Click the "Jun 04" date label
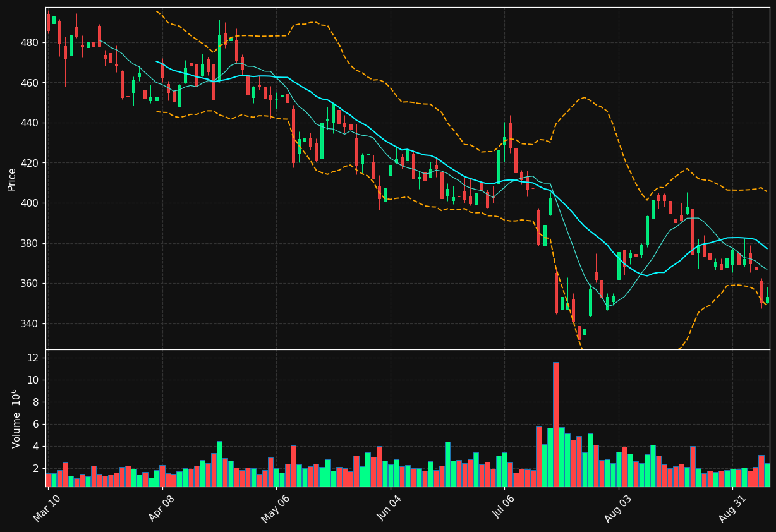The image size is (776, 532). point(390,509)
